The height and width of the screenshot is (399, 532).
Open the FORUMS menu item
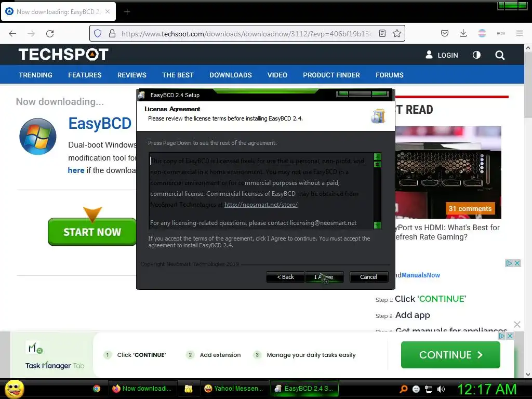pos(390,75)
